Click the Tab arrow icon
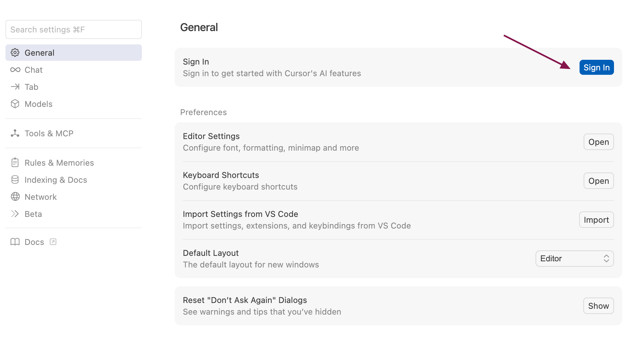This screenshot has width=644, height=345. click(x=15, y=87)
